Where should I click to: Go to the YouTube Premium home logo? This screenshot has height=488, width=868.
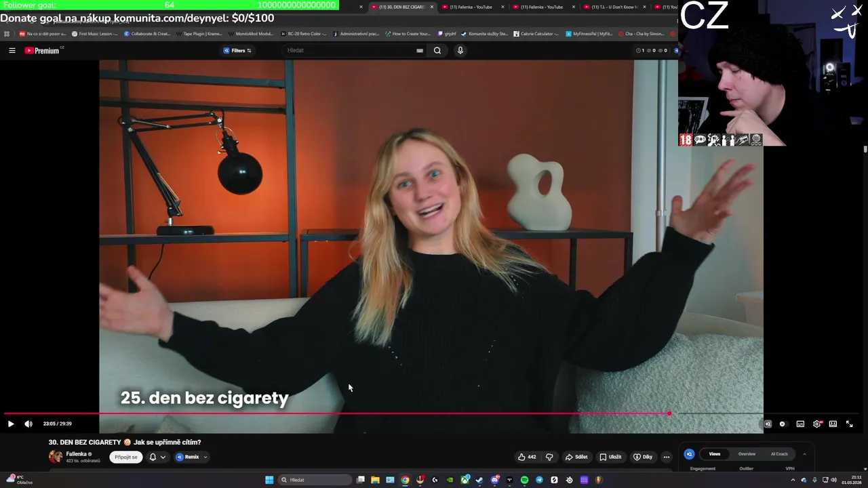click(43, 50)
